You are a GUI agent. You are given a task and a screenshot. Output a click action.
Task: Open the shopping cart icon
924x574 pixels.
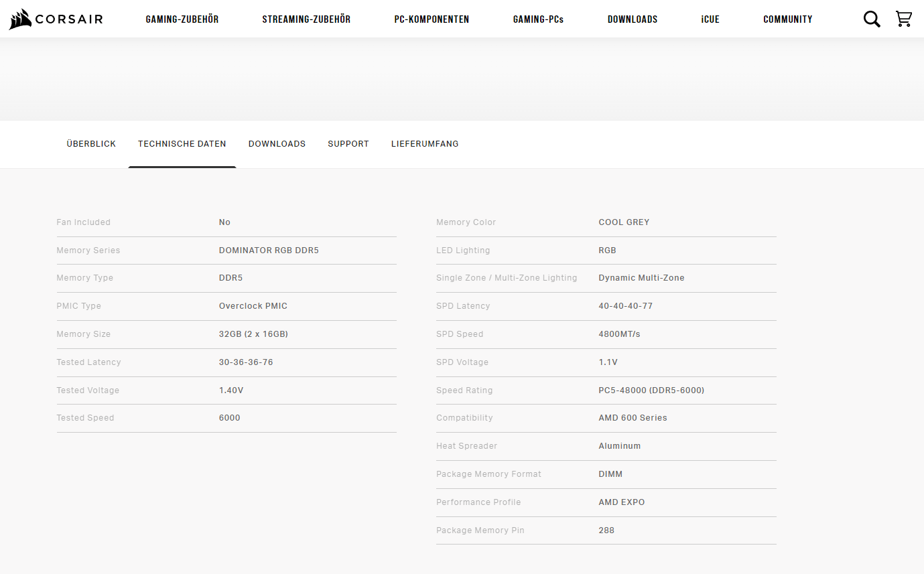(904, 19)
